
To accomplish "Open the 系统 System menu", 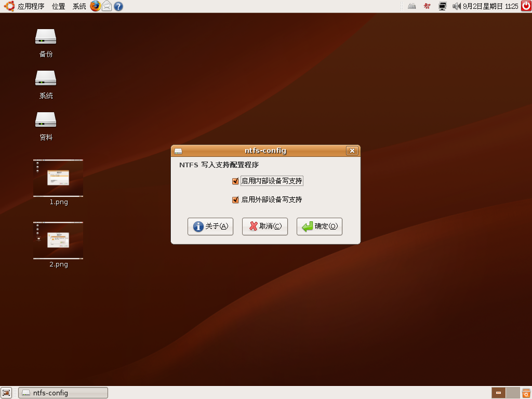I will pos(79,6).
